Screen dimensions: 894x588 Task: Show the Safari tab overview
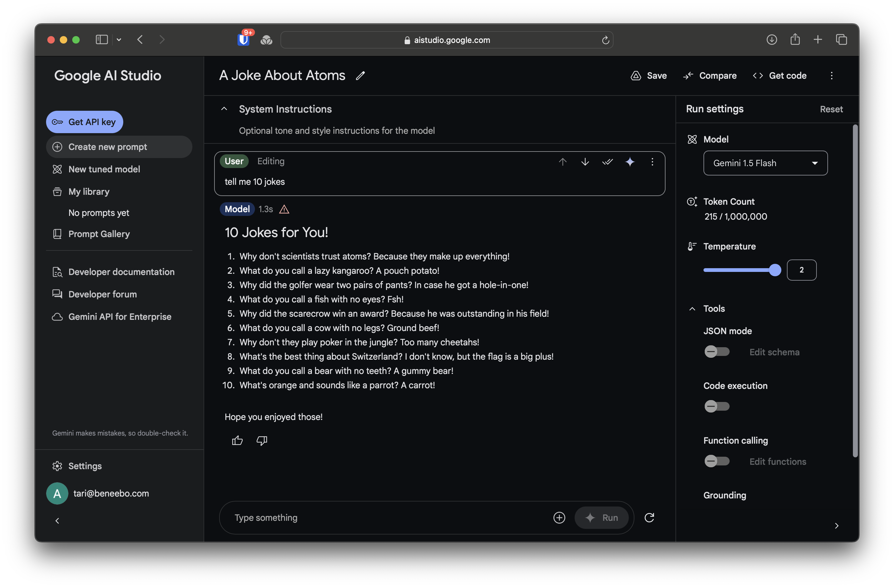(x=841, y=40)
